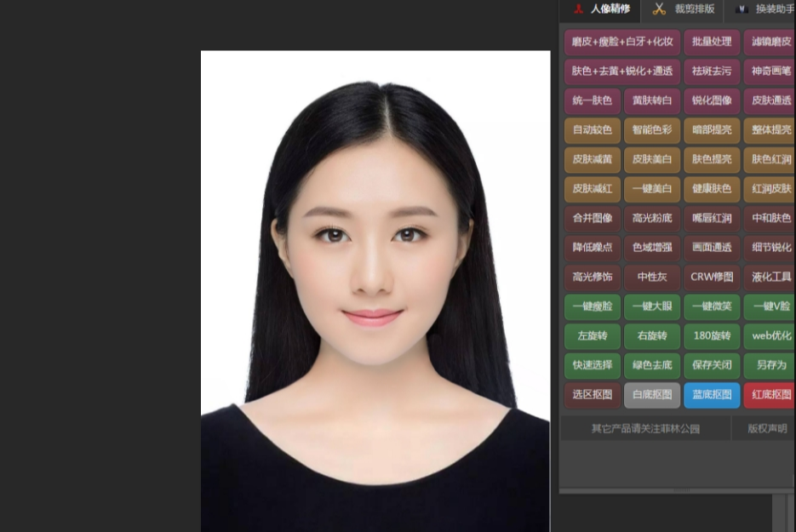Click the 其它产品请关注菲林公园 link

click(644, 428)
